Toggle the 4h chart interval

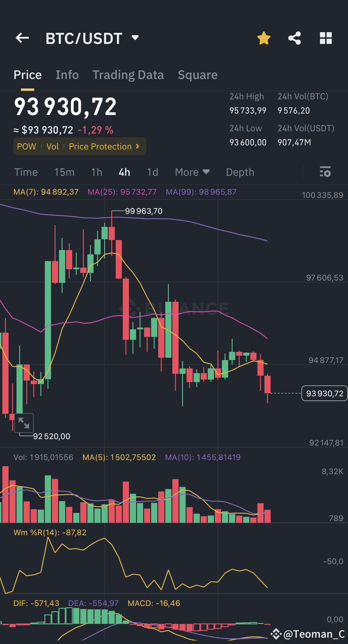pyautogui.click(x=124, y=172)
